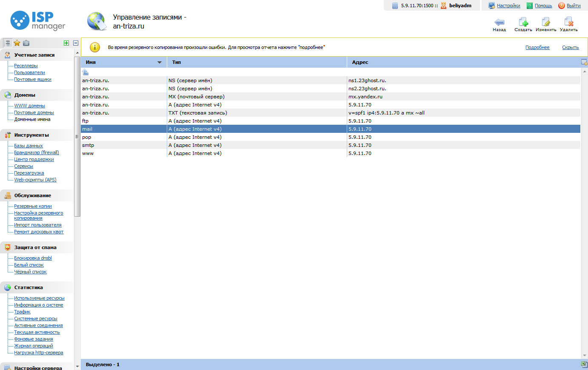
Task: Sort the table by the Тип column
Action: pos(257,62)
